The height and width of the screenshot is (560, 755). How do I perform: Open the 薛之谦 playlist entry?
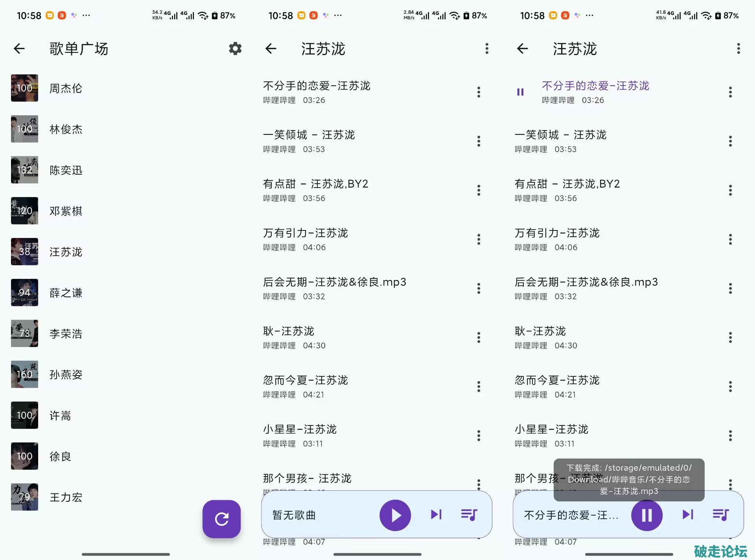[66, 293]
